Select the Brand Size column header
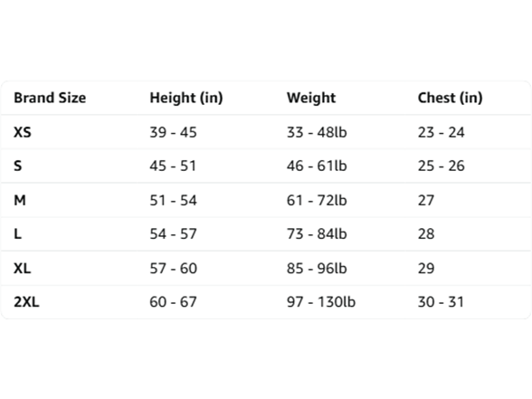532x399 pixels. pyautogui.click(x=50, y=98)
